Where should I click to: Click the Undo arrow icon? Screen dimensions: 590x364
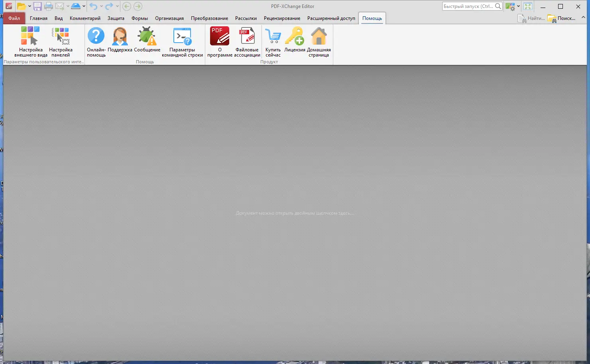point(93,6)
